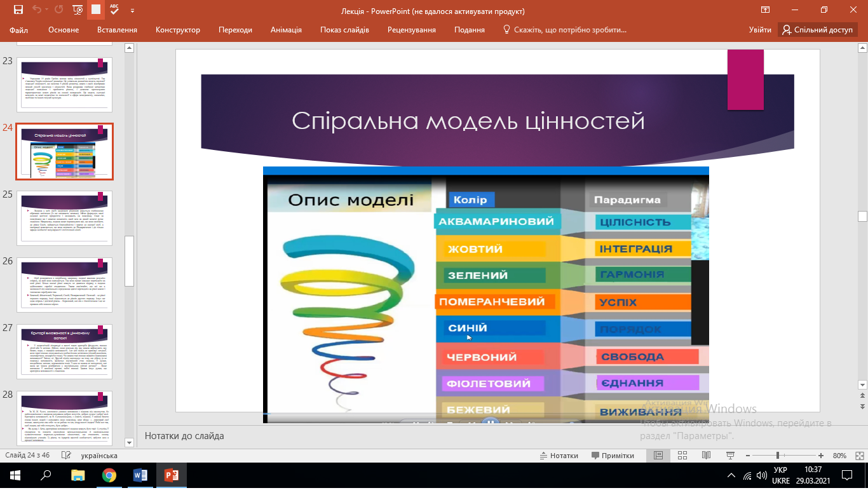Click the spell check icon in status bar
868x495 pixels.
coord(65,456)
